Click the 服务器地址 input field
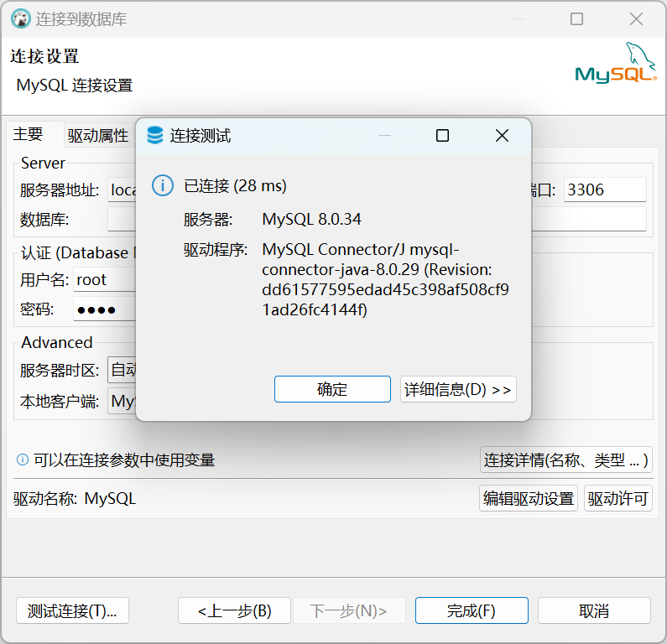667x644 pixels. pos(122,190)
